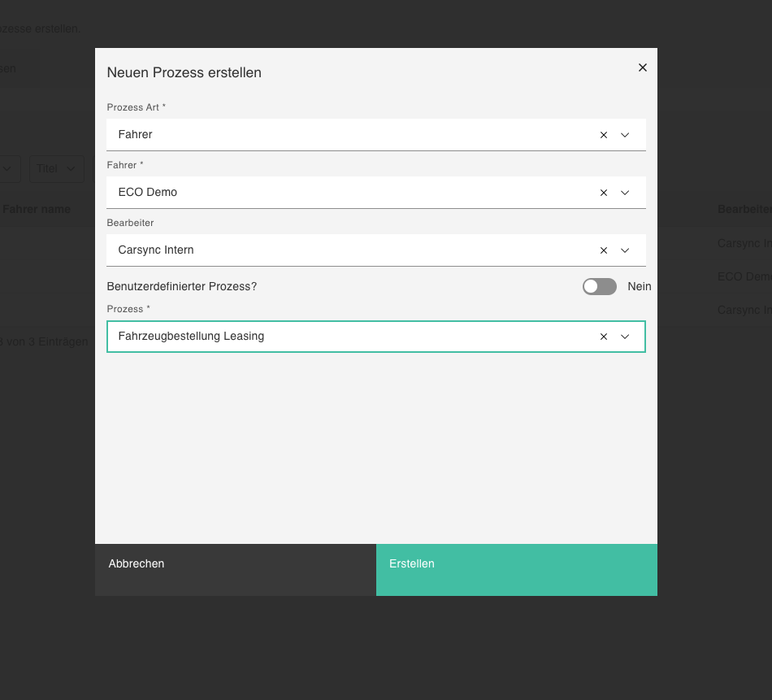772x700 pixels.
Task: Click into the ECO Demo field
Action: 376,192
